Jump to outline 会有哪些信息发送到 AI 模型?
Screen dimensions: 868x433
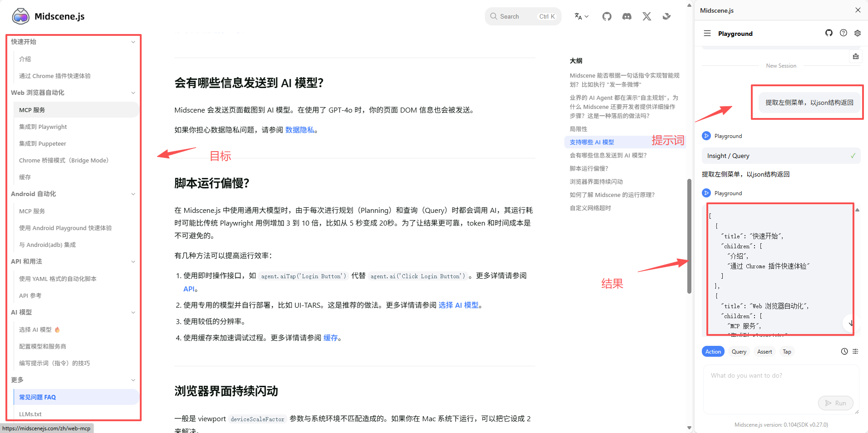click(608, 155)
